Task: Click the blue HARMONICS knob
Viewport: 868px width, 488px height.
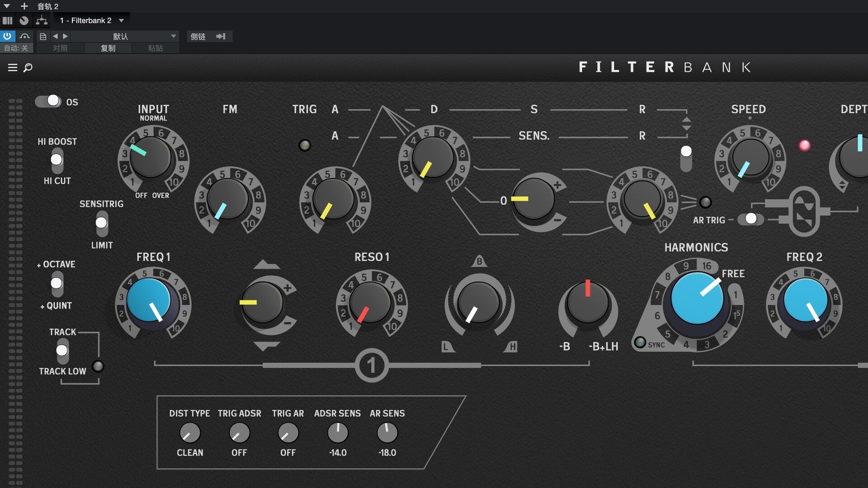Action: (x=697, y=299)
